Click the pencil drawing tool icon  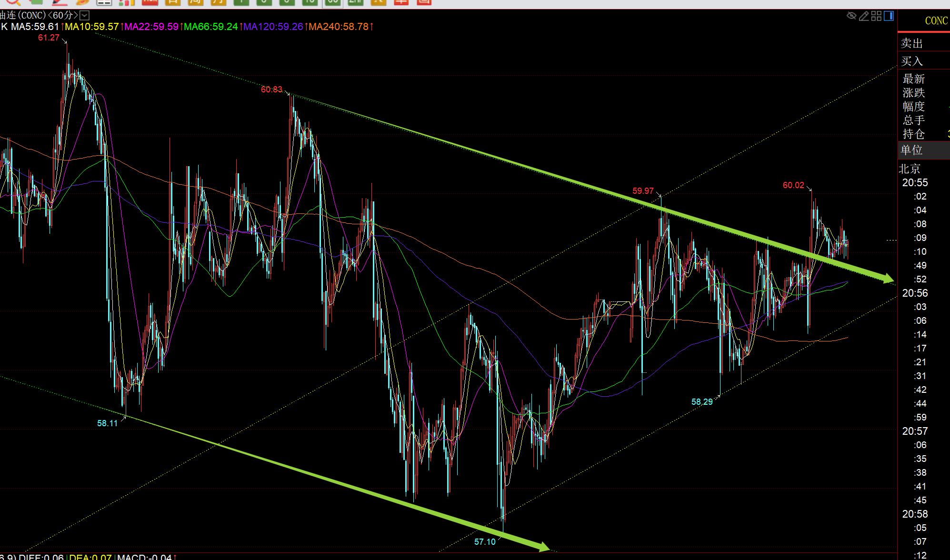click(864, 16)
